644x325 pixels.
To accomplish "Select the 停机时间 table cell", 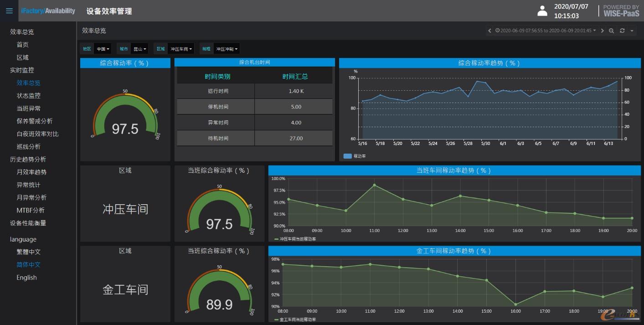I will coord(216,107).
